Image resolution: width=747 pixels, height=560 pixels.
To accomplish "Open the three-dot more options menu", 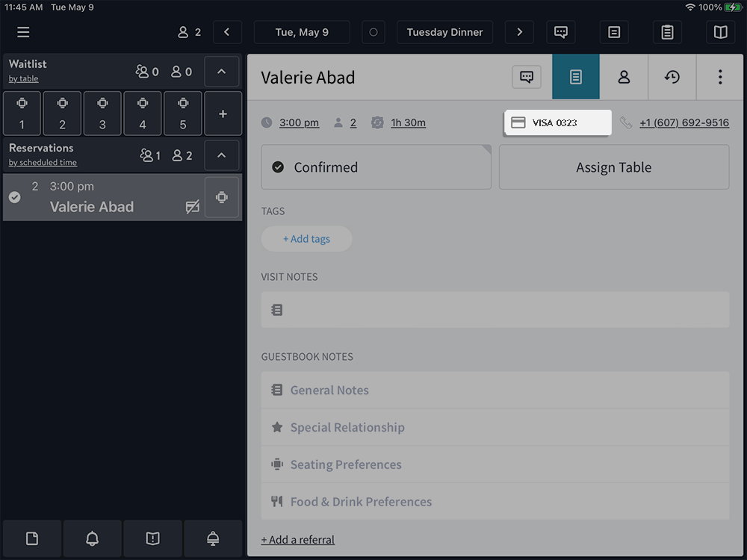I will point(720,77).
